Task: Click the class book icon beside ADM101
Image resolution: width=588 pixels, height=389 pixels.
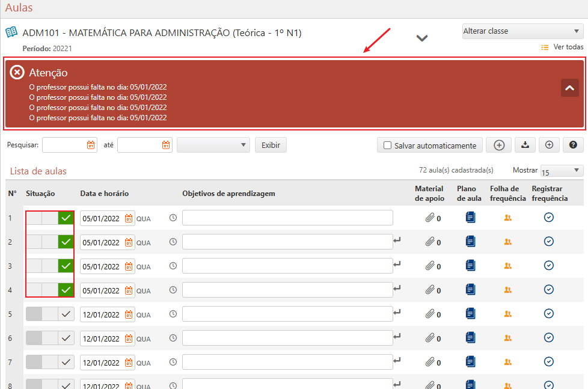Action: [x=11, y=32]
